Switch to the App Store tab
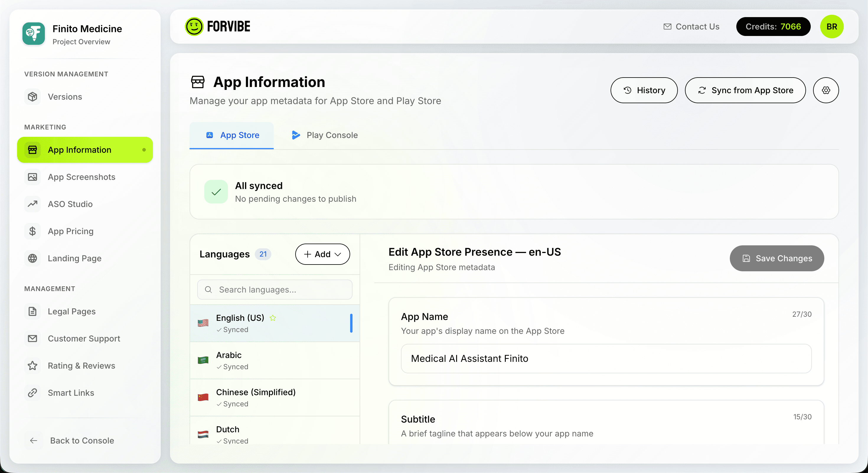Screen dimensions: 868x473 tap(231, 135)
